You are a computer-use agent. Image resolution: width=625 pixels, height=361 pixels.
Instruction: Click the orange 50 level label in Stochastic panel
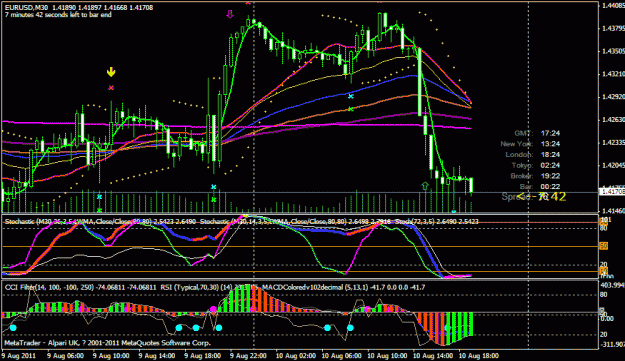point(603,246)
